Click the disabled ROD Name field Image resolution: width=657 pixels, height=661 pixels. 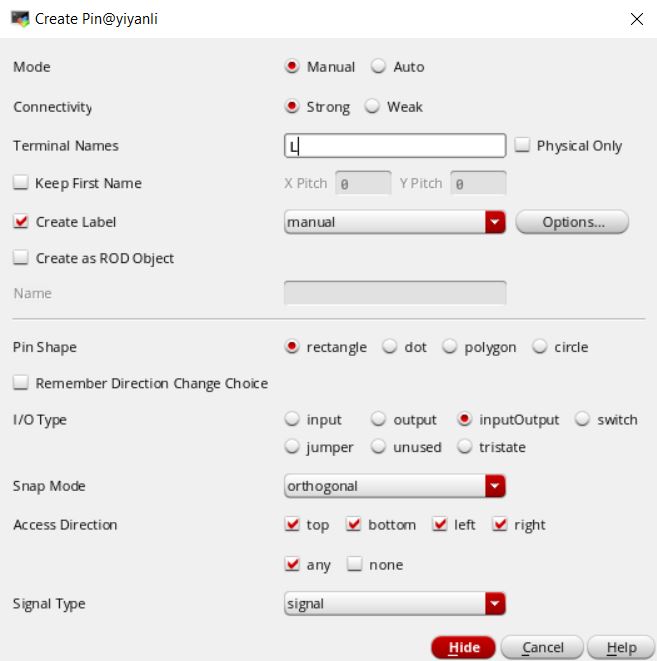[395, 293]
